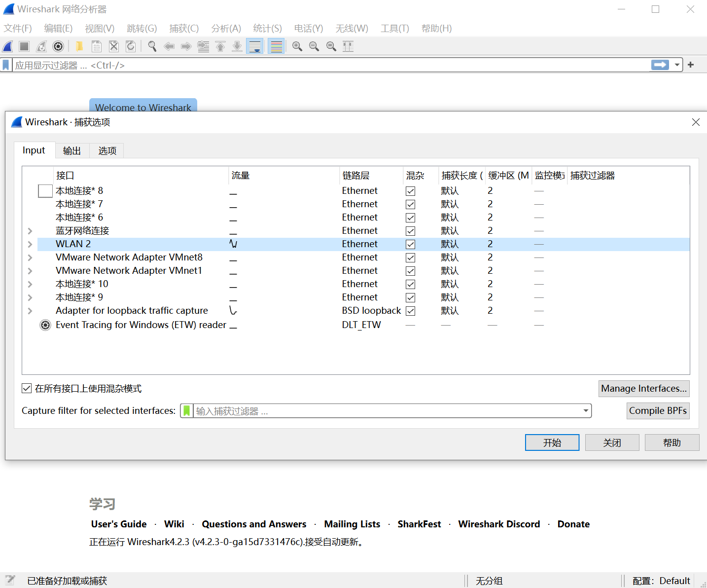The image size is (707, 588).
Task: Toggle promiscuous checkbox for WLAN 2
Action: pos(410,244)
